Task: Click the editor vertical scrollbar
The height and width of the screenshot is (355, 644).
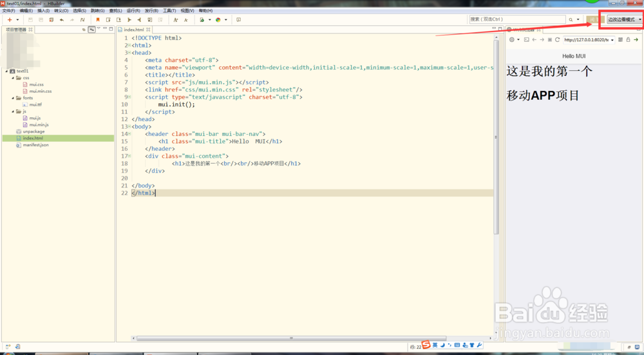Action: pos(496,137)
